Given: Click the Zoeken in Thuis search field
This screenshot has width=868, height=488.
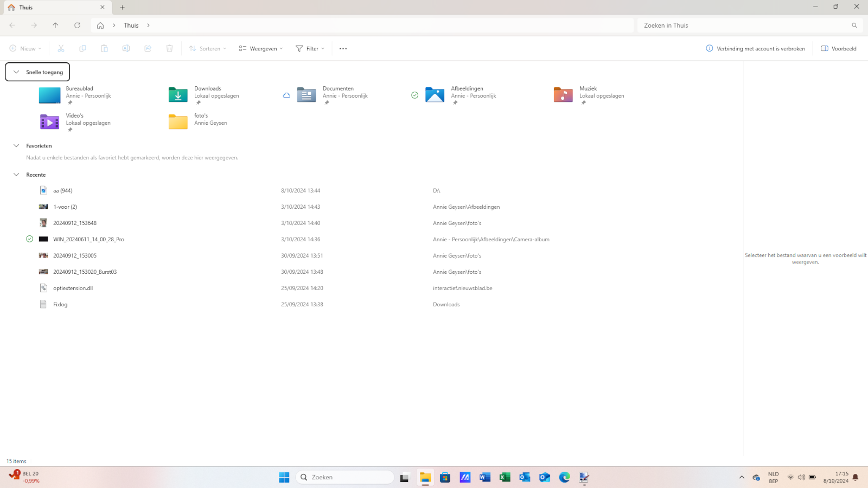Looking at the screenshot, I should [x=743, y=25].
